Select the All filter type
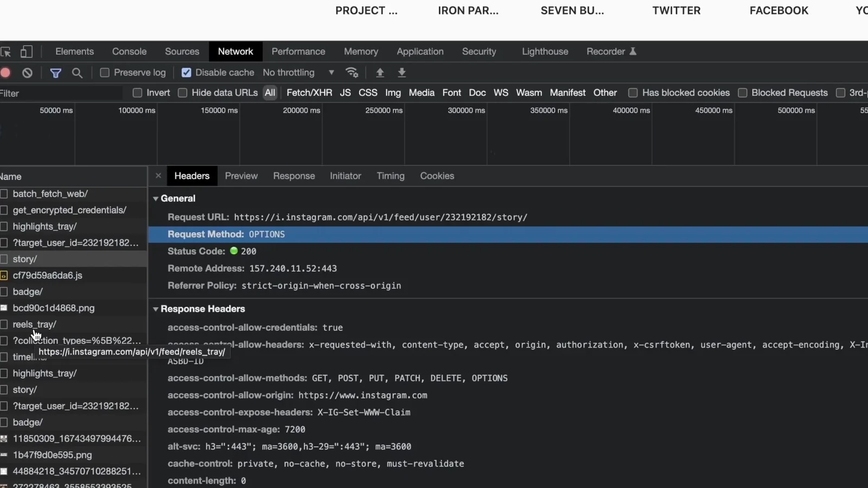This screenshot has width=868, height=488. (x=270, y=93)
